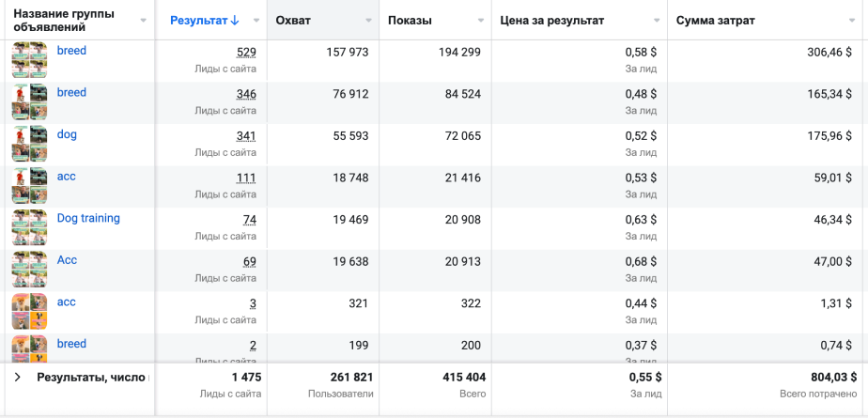Click the underlined 529 result value

point(246,53)
